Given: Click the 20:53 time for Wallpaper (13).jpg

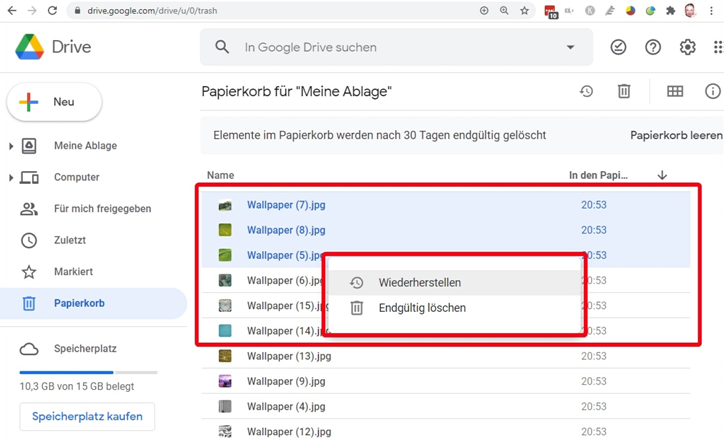Looking at the screenshot, I should (594, 356).
